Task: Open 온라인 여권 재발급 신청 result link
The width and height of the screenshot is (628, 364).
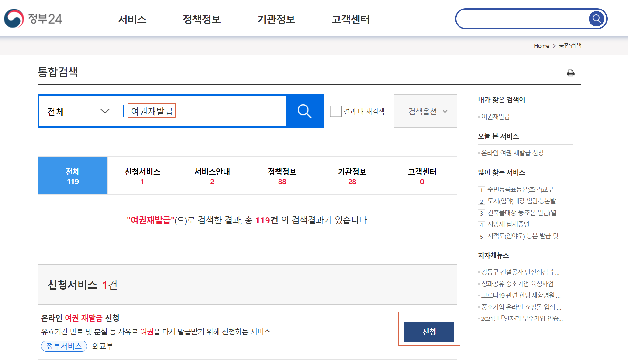Action: tap(80, 318)
